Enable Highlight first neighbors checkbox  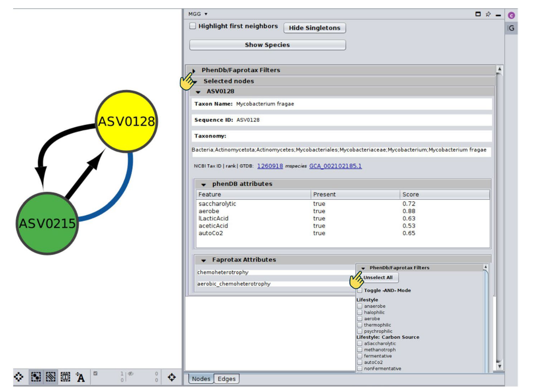point(193,26)
